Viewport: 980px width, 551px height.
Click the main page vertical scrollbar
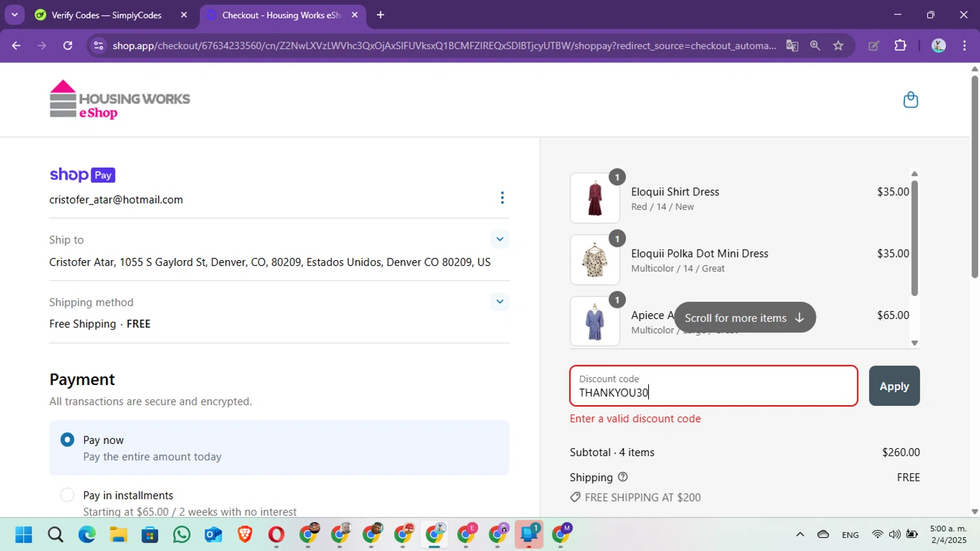(975, 176)
